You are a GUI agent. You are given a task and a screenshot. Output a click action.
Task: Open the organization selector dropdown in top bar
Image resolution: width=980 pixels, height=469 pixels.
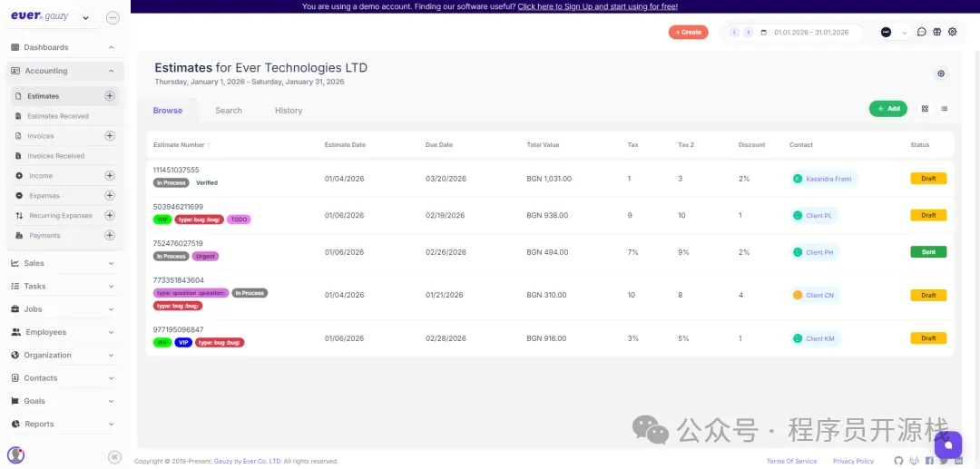(895, 33)
